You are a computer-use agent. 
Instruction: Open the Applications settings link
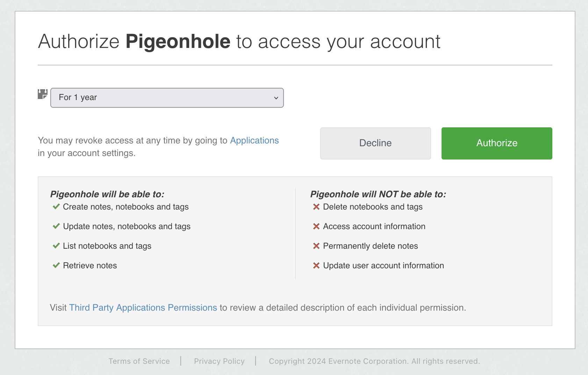pos(254,141)
